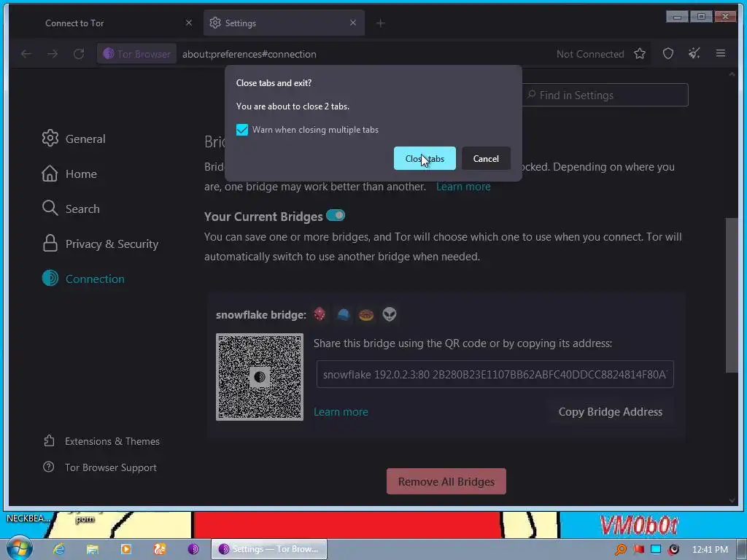This screenshot has width=747, height=560.
Task: Click Remove All Bridges button
Action: pyautogui.click(x=446, y=481)
